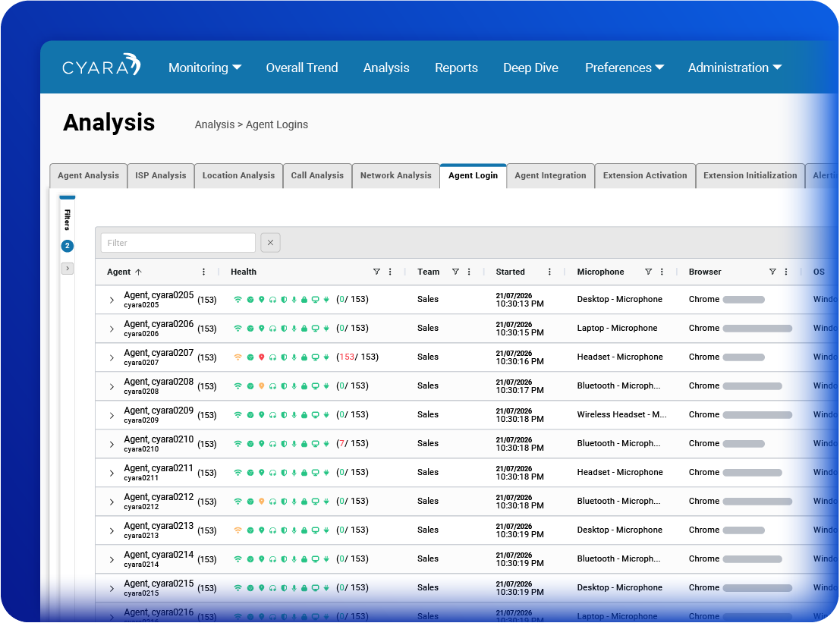
Task: Click the headset icon for cyara0206
Action: (x=272, y=329)
